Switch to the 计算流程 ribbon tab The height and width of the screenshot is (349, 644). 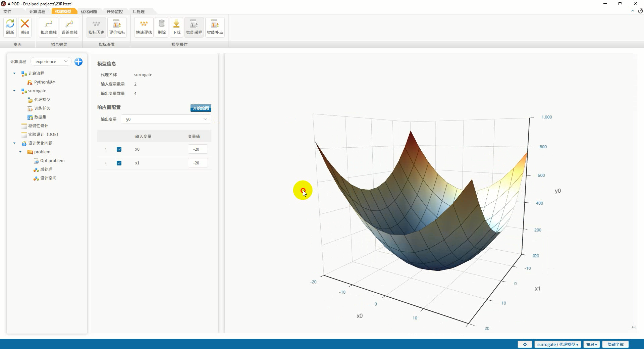tap(37, 11)
